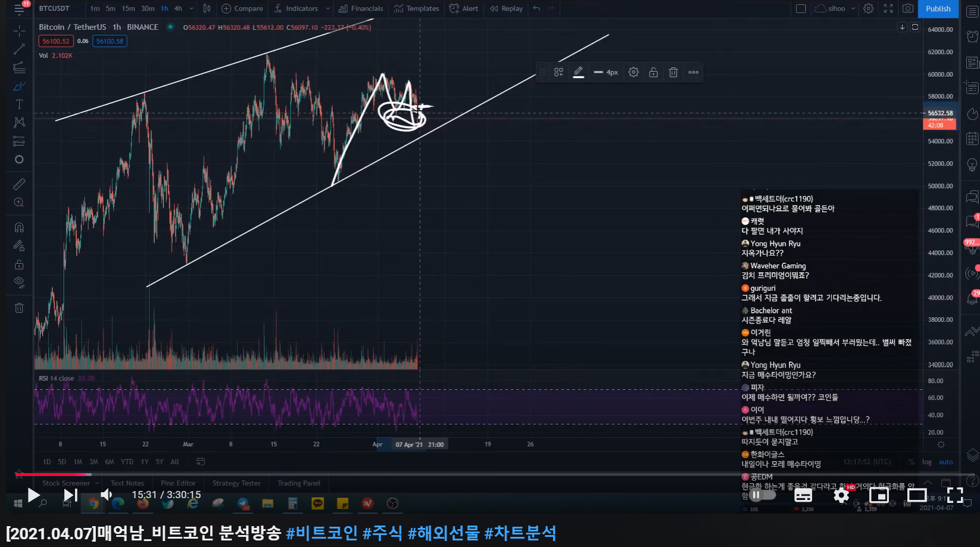This screenshot has width=980, height=547.
Task: Open drawing templates in floating toolbar
Action: click(x=558, y=72)
